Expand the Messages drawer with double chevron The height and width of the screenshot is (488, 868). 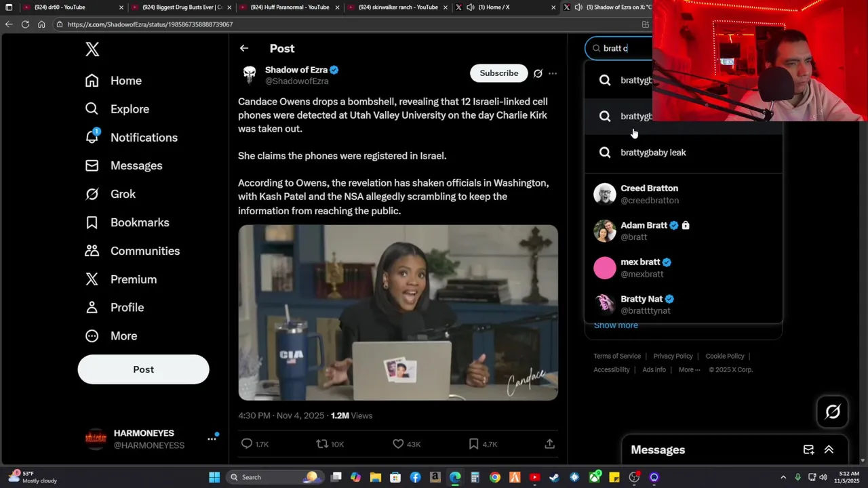point(829,450)
